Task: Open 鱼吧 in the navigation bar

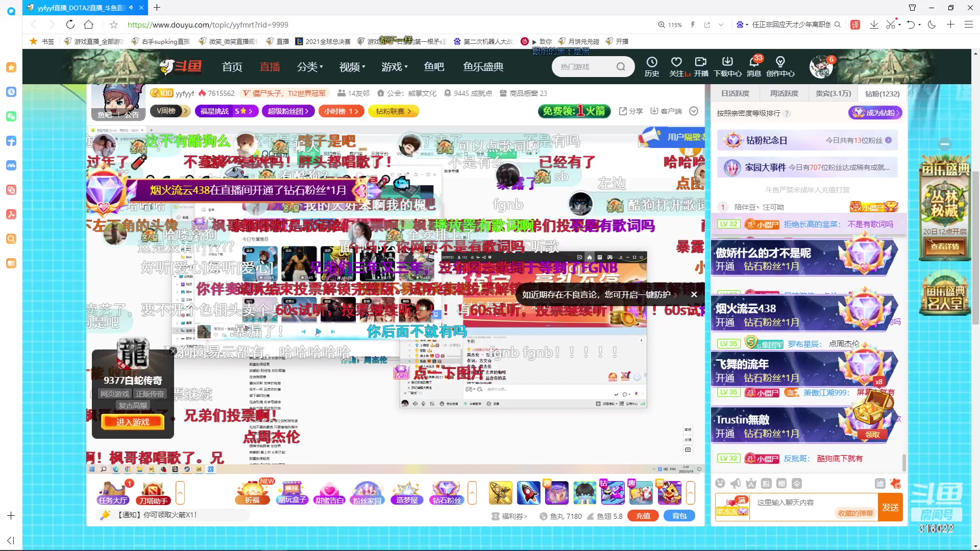Action: click(x=434, y=67)
